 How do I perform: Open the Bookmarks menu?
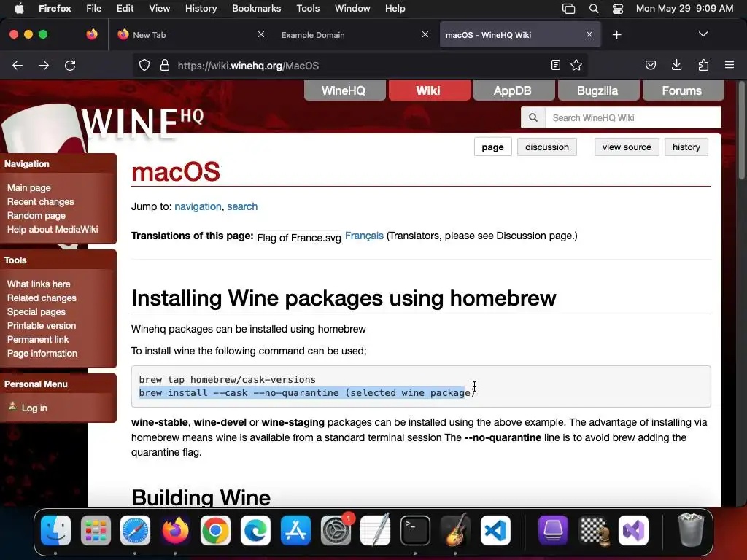tap(256, 9)
